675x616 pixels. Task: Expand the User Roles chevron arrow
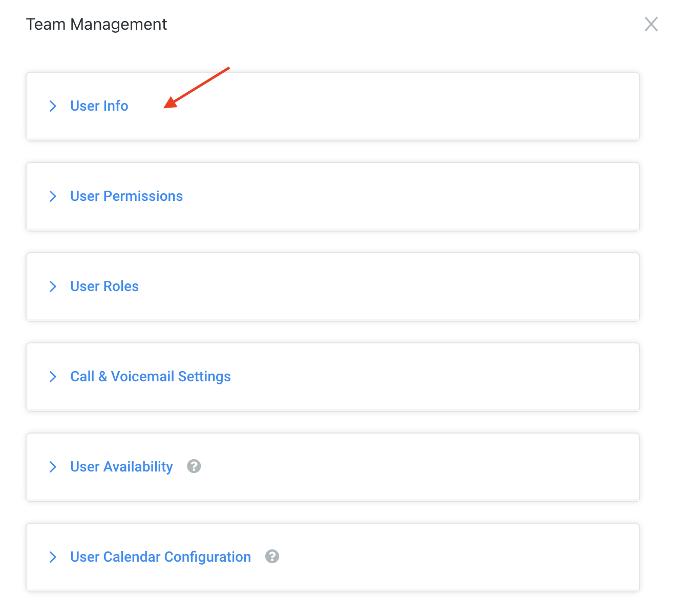(x=52, y=286)
